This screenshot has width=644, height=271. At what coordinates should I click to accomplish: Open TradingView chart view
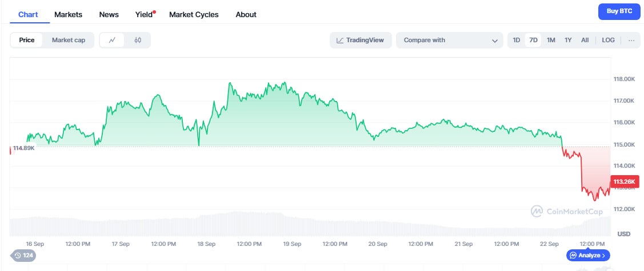point(361,40)
